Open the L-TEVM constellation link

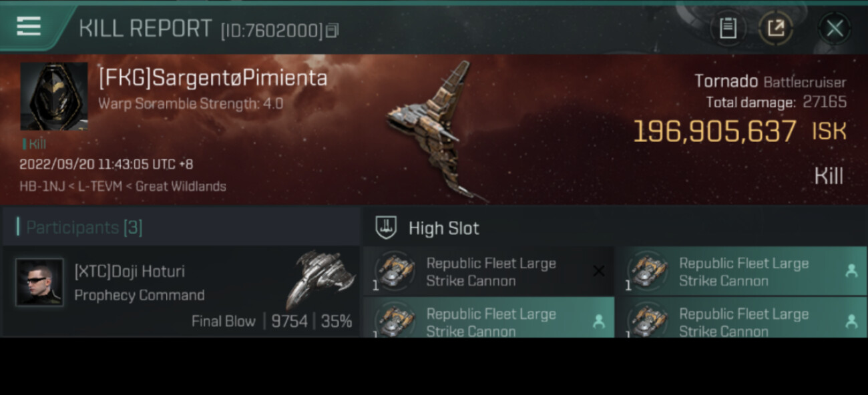(99, 186)
